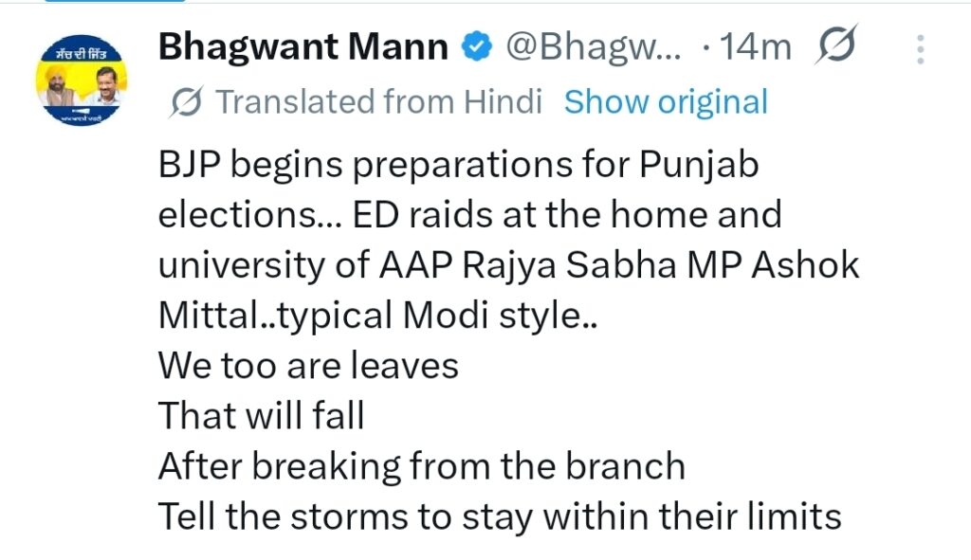Tap the Grok icon beside the timestamp

pos(836,45)
